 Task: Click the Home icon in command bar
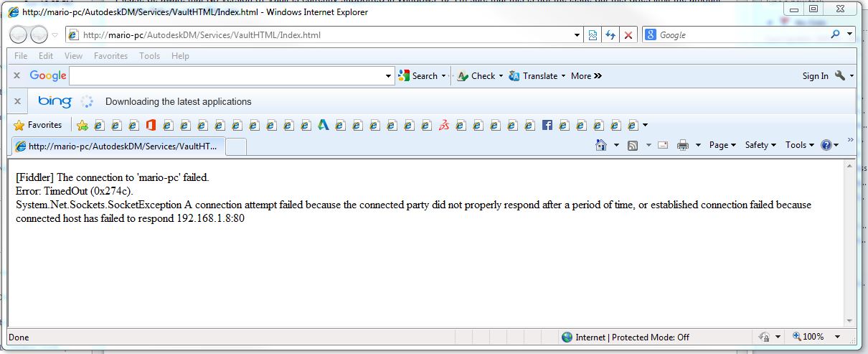point(601,145)
